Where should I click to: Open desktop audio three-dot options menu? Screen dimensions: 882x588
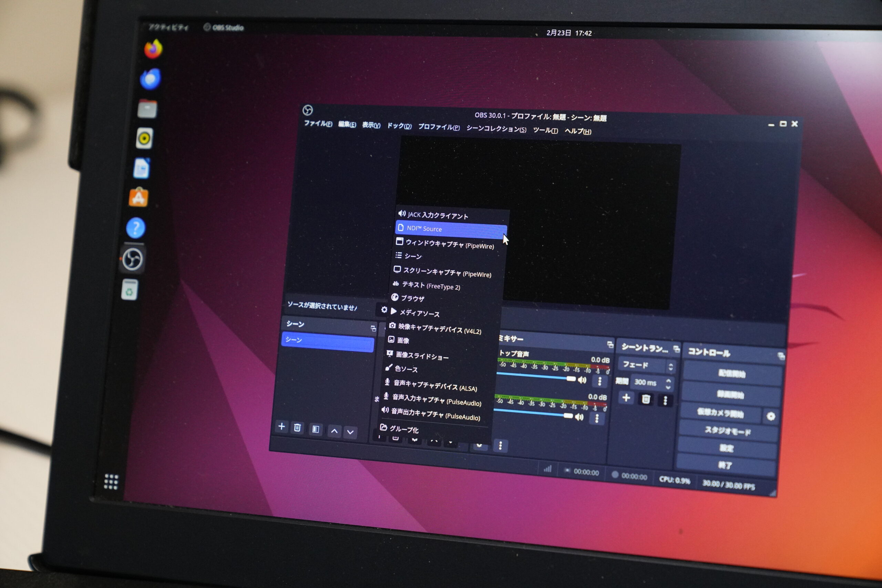coord(599,382)
